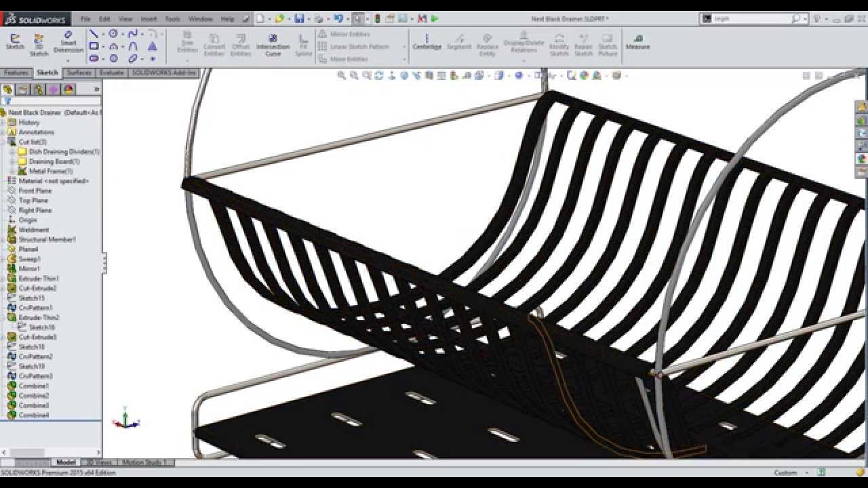Switch to the Features tab
The height and width of the screenshot is (488, 868).
(x=16, y=73)
